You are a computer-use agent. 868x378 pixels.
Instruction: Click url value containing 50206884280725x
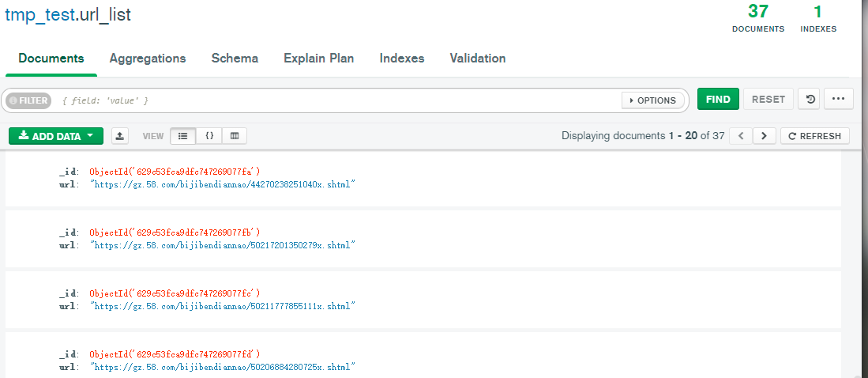(x=222, y=368)
